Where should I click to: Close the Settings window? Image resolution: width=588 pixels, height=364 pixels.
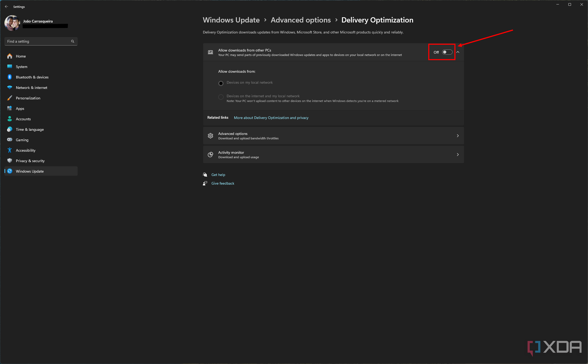(x=582, y=4)
